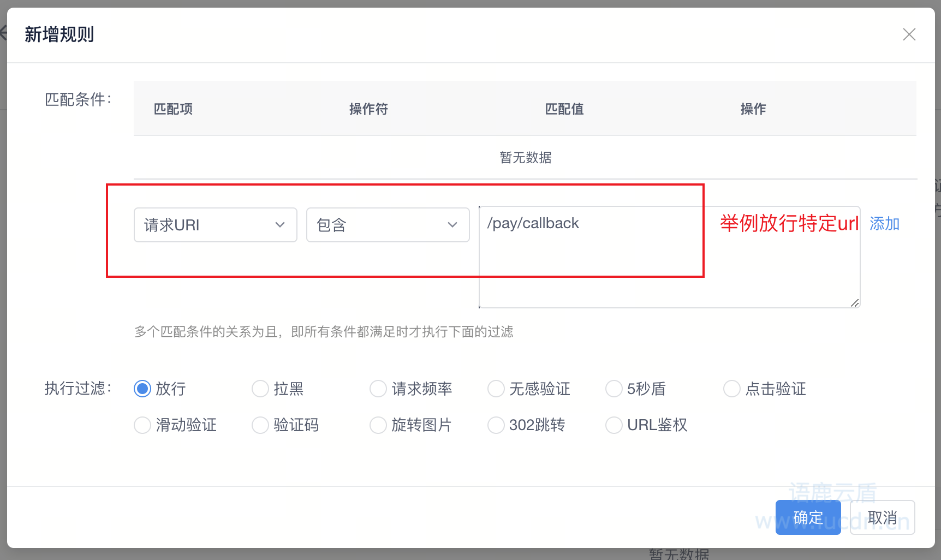This screenshot has height=560, width=941.
Task: Click the 添加 link to add condition
Action: pos(884,223)
